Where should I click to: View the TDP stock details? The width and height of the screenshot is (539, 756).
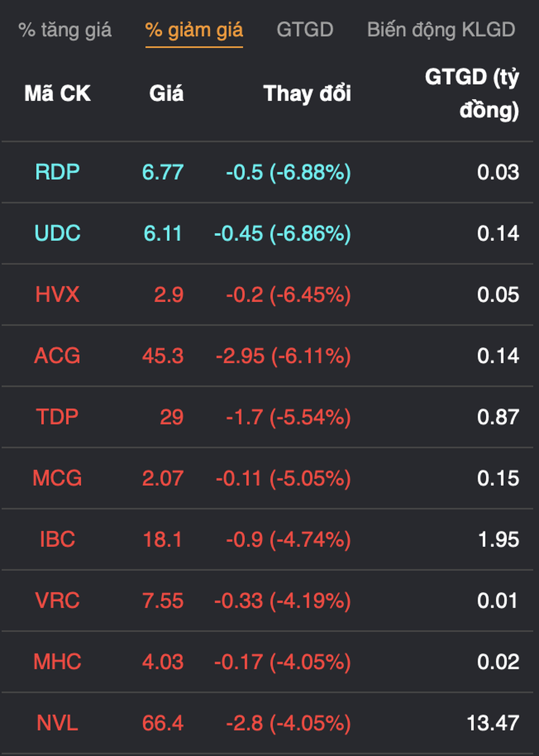(x=57, y=417)
